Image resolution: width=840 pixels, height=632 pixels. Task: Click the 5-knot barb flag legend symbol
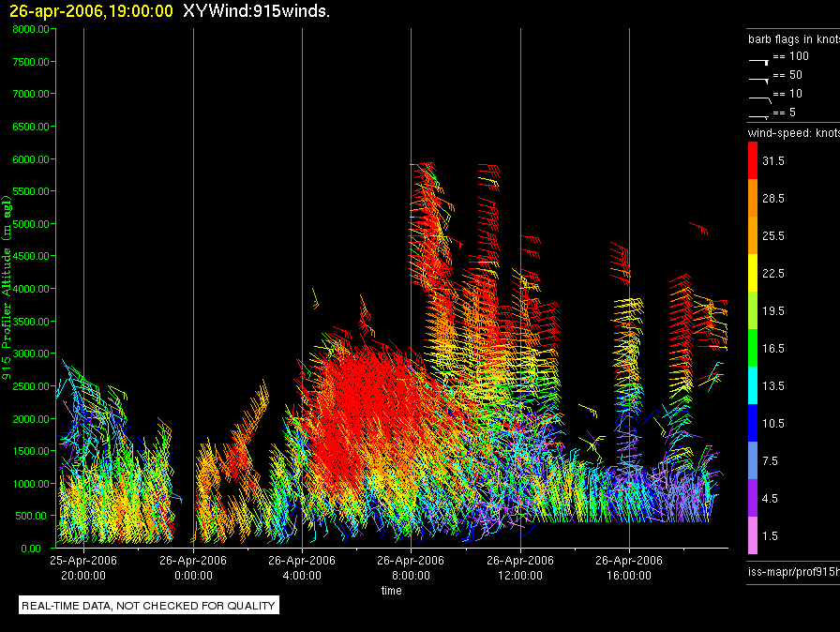[759, 117]
